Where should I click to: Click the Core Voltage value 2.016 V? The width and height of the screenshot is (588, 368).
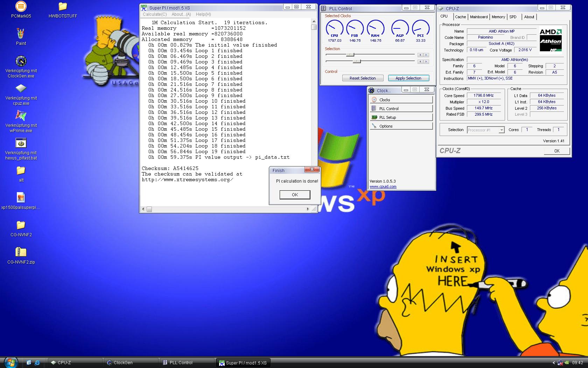coord(525,50)
